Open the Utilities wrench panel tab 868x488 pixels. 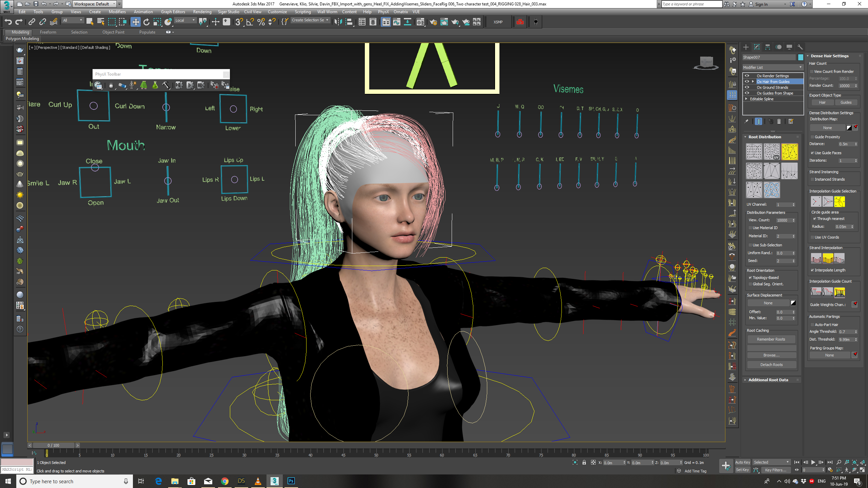tap(800, 47)
